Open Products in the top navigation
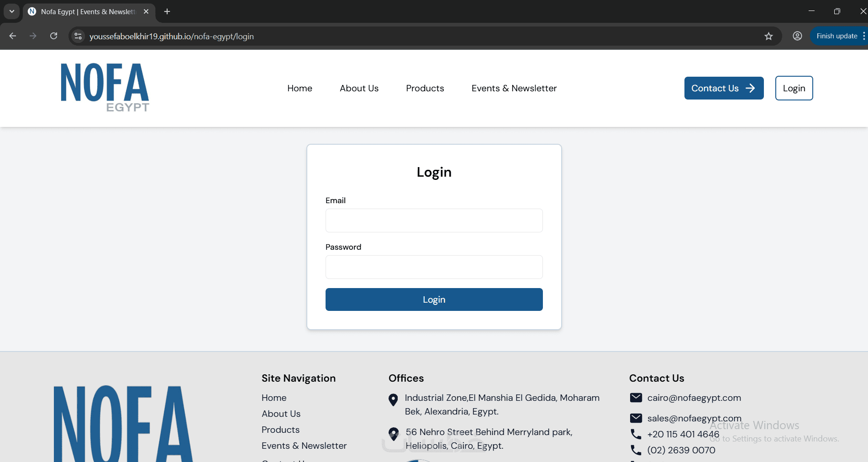 (425, 88)
